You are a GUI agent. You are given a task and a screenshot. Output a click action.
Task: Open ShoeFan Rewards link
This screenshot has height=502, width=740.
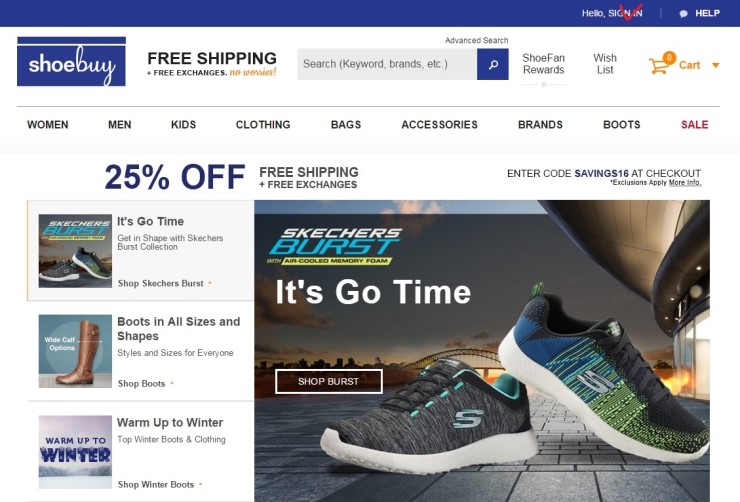[x=543, y=64]
